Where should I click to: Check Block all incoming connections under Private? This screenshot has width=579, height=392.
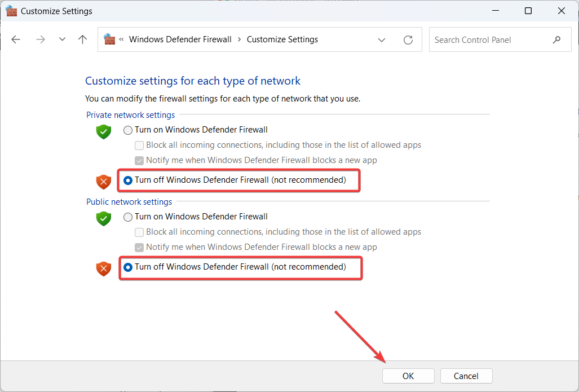tap(139, 145)
